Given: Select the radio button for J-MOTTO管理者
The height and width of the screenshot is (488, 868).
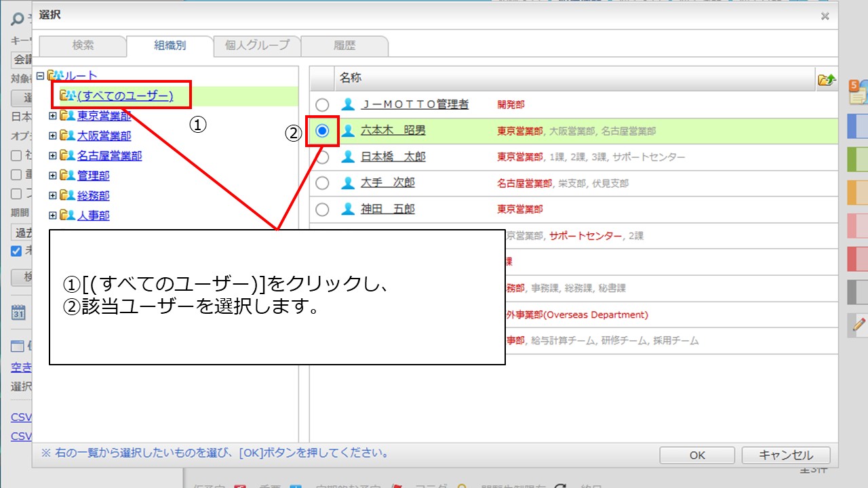Looking at the screenshot, I should click(x=322, y=105).
